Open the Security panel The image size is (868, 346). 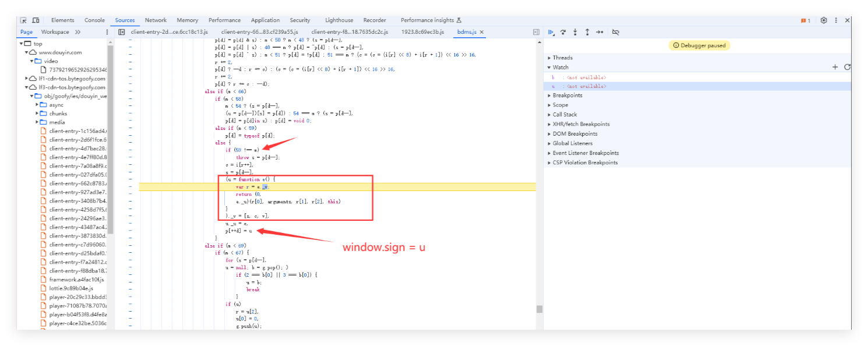pyautogui.click(x=300, y=20)
